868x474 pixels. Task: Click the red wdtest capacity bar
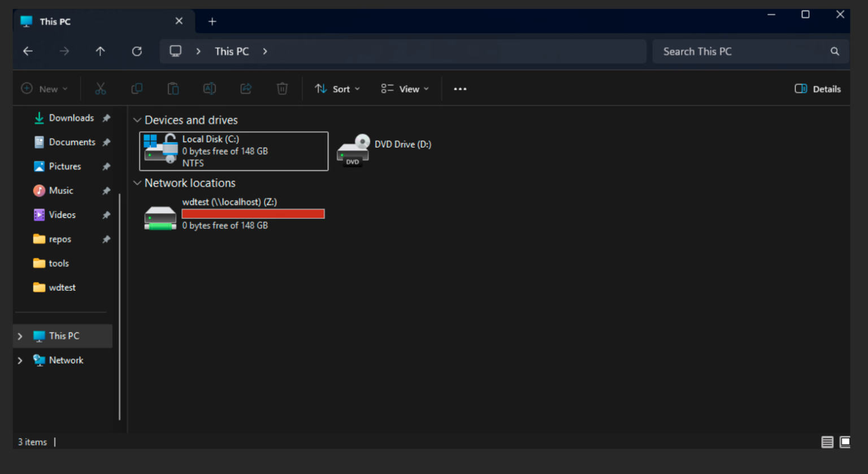253,214
